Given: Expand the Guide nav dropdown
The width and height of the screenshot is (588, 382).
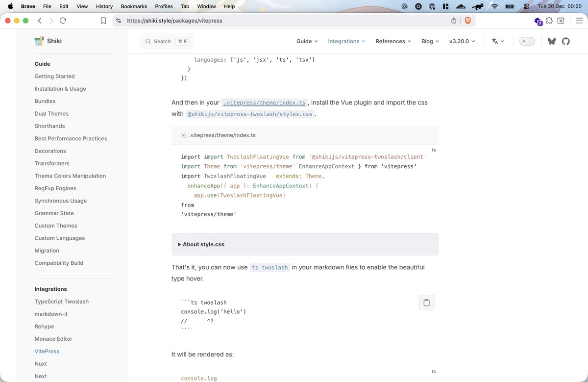Looking at the screenshot, I should pyautogui.click(x=307, y=41).
